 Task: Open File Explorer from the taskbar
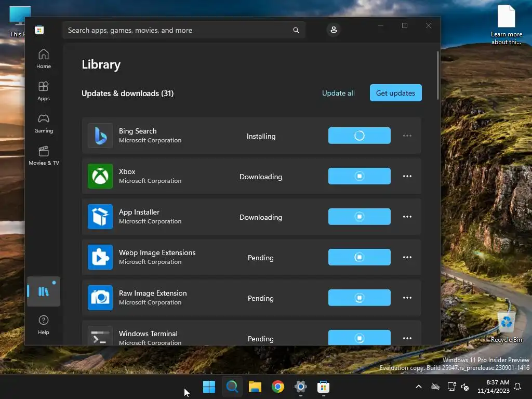tap(255, 387)
